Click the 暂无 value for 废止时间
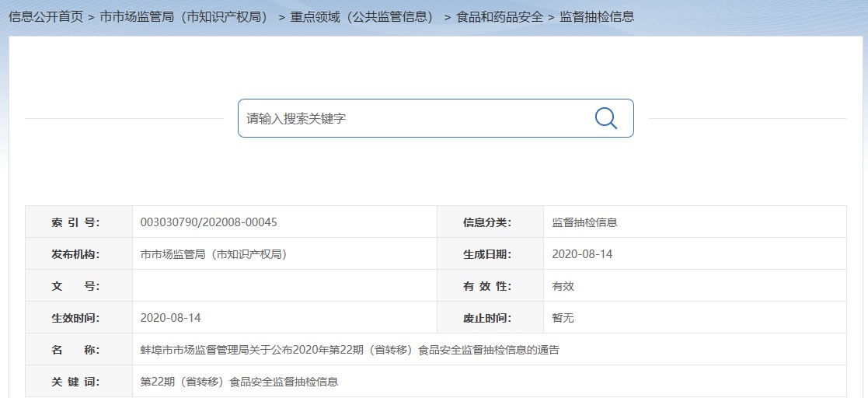This screenshot has height=398, width=868. point(563,318)
